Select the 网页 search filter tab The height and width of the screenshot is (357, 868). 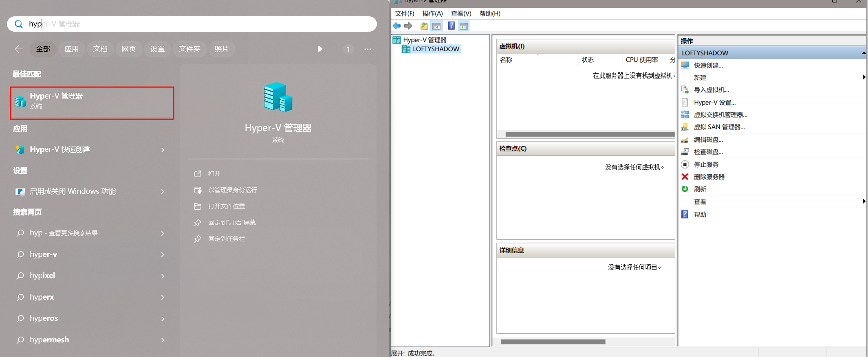(x=129, y=49)
